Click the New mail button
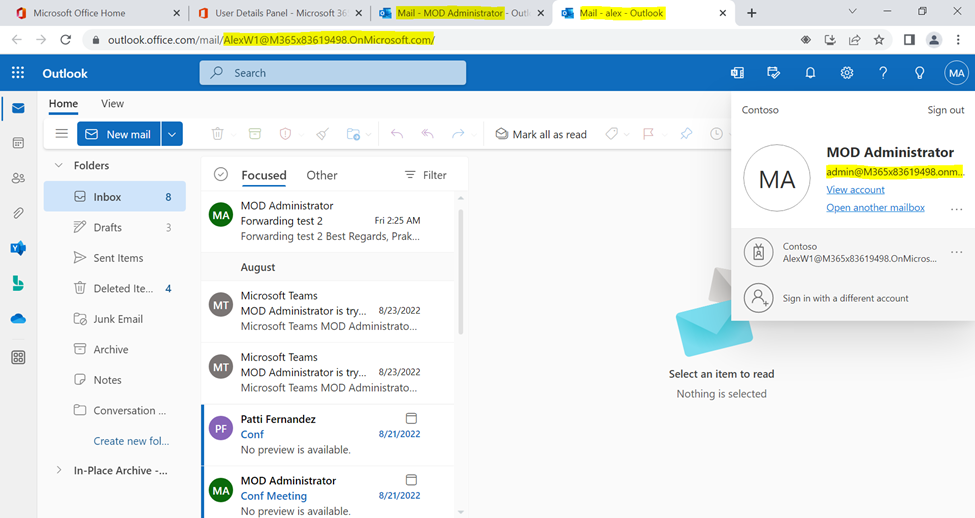The width and height of the screenshot is (975, 518). pos(119,134)
